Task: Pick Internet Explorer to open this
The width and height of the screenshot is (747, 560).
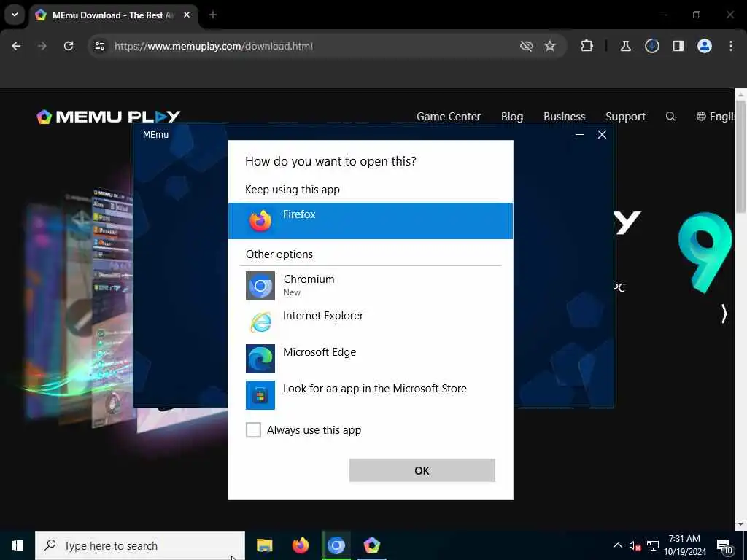Action: (x=370, y=322)
